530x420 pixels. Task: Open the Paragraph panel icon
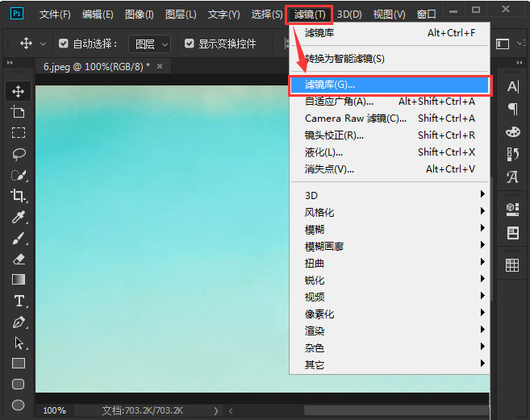click(512, 109)
